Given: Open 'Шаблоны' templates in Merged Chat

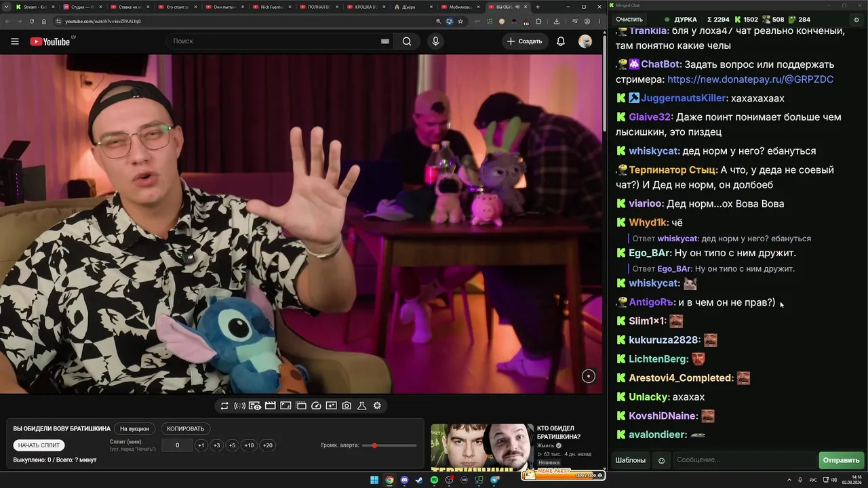Looking at the screenshot, I should tap(630, 460).
